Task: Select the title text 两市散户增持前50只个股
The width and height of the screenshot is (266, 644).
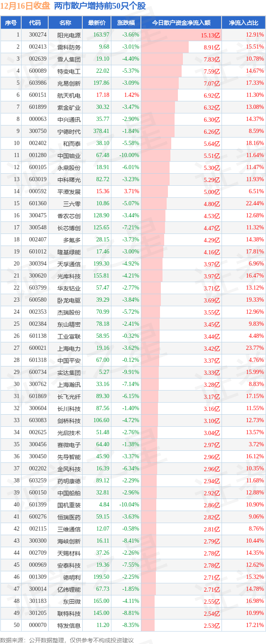Action: click(100, 6)
